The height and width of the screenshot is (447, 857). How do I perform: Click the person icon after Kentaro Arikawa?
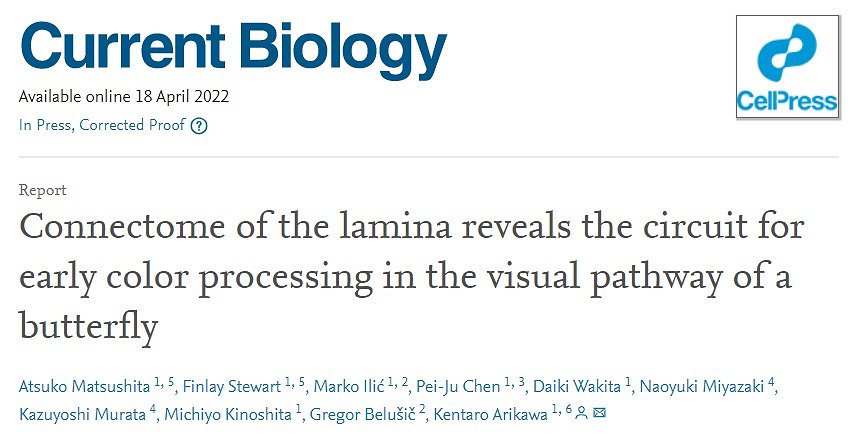click(582, 413)
